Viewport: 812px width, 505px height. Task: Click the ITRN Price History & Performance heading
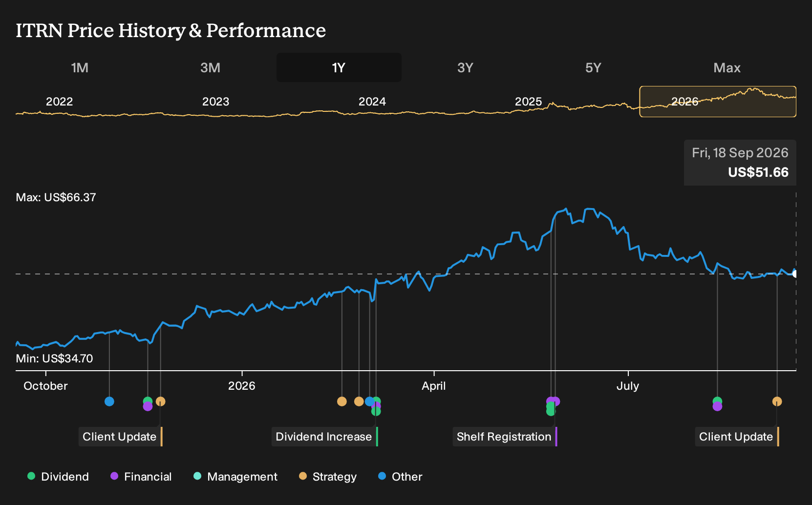click(x=171, y=30)
